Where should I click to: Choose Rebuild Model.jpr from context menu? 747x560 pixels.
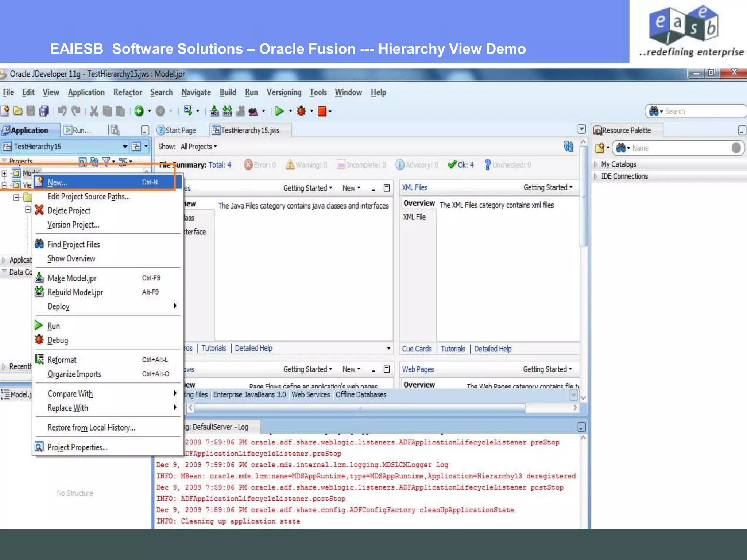click(108, 292)
